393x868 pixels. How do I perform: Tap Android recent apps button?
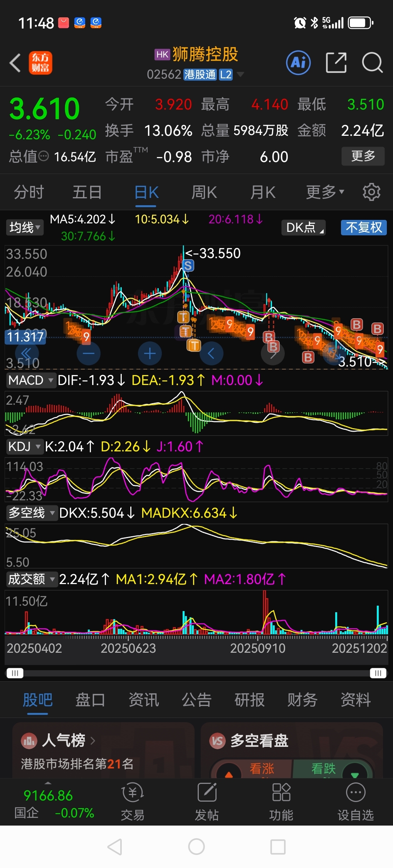coord(278,847)
